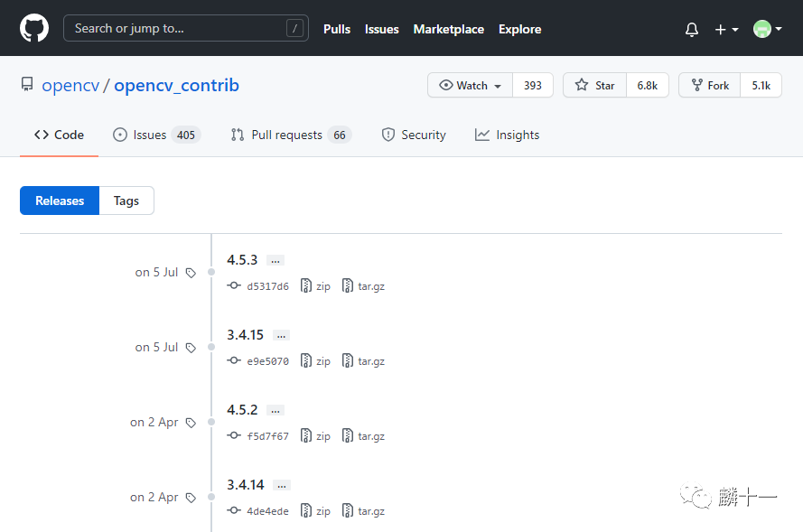The image size is (803, 532).
Task: Open the user avatar menu
Action: coord(767,29)
